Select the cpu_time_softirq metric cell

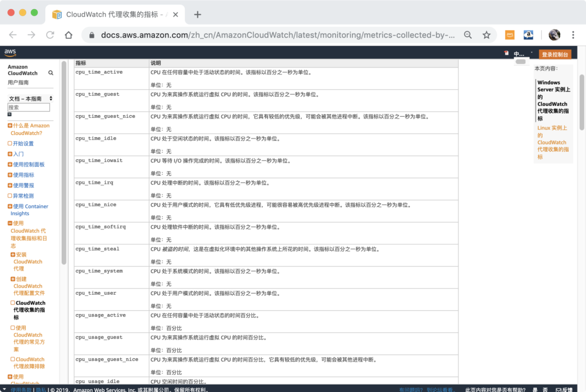(112, 233)
